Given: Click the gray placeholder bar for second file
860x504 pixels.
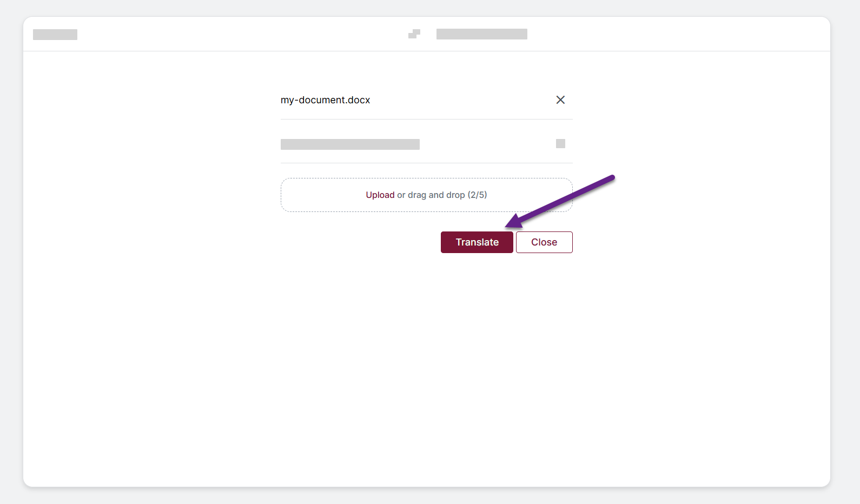Looking at the screenshot, I should point(350,144).
